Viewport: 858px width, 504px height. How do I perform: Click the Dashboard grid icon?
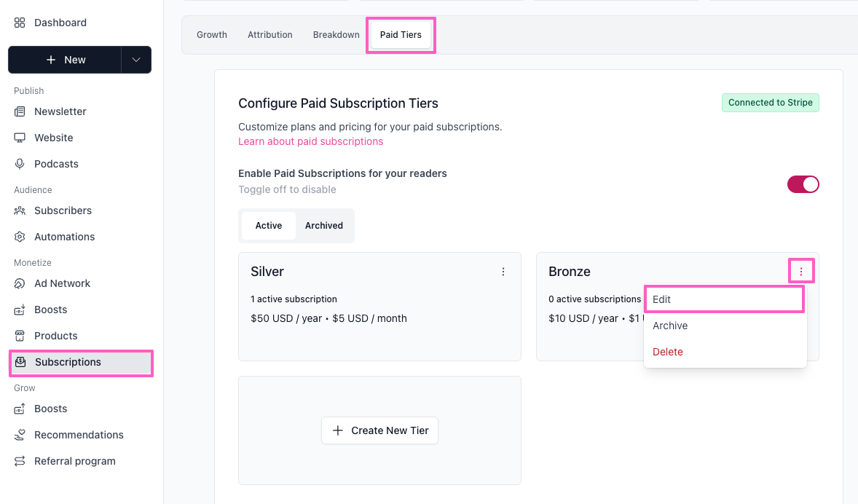[20, 23]
